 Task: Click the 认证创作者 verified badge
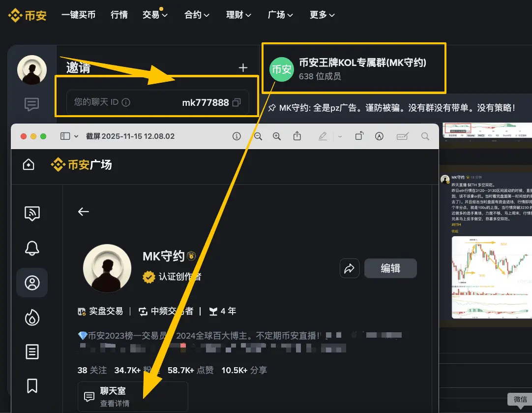172,277
